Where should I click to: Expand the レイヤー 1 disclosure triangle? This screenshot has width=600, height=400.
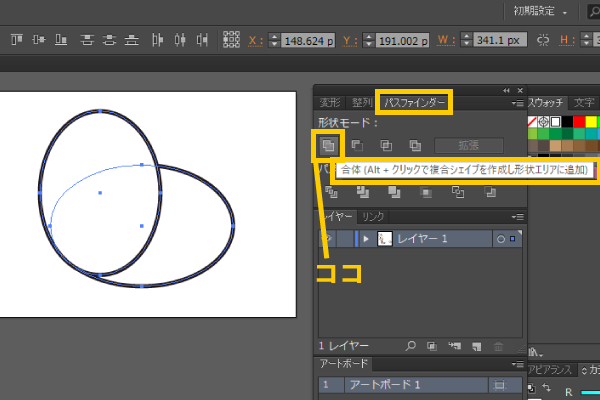(366, 239)
